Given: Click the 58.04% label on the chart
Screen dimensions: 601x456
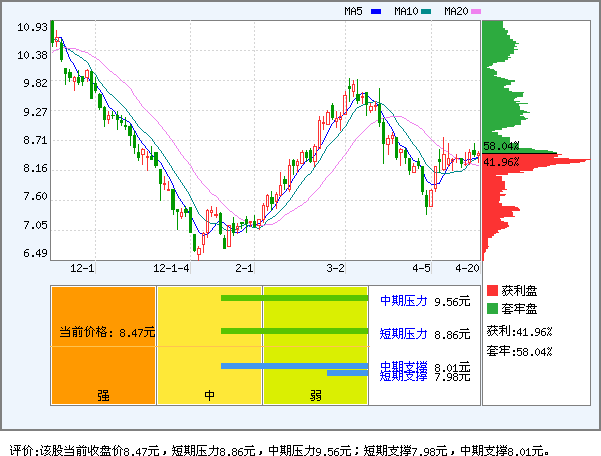Looking at the screenshot, I should click(x=500, y=147).
